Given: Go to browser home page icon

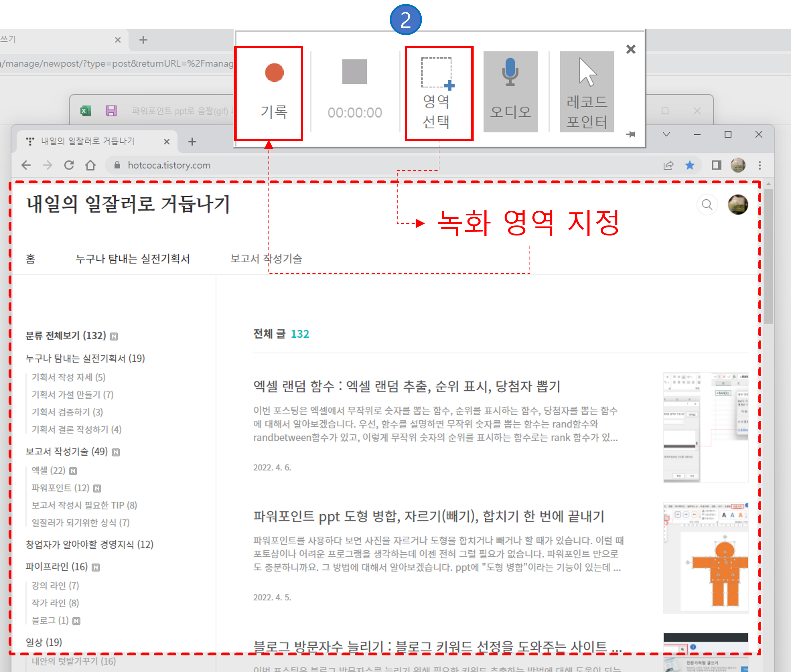Looking at the screenshot, I should pyautogui.click(x=90, y=165).
